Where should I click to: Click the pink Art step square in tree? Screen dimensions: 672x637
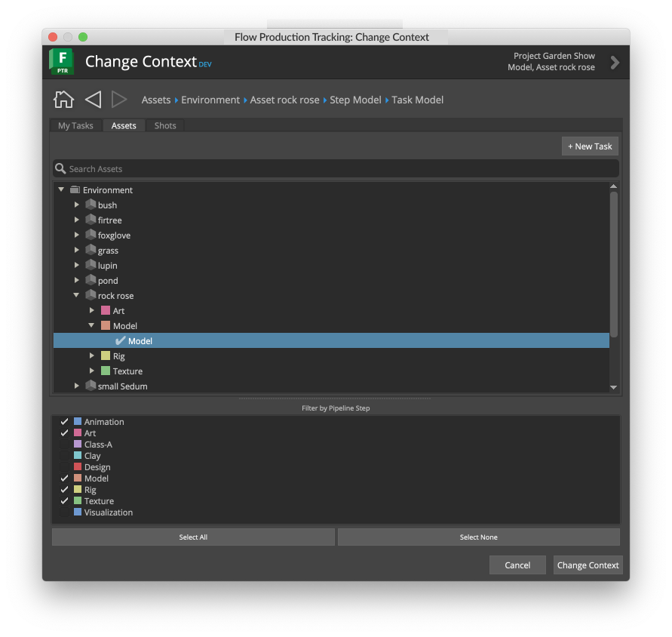coord(106,310)
